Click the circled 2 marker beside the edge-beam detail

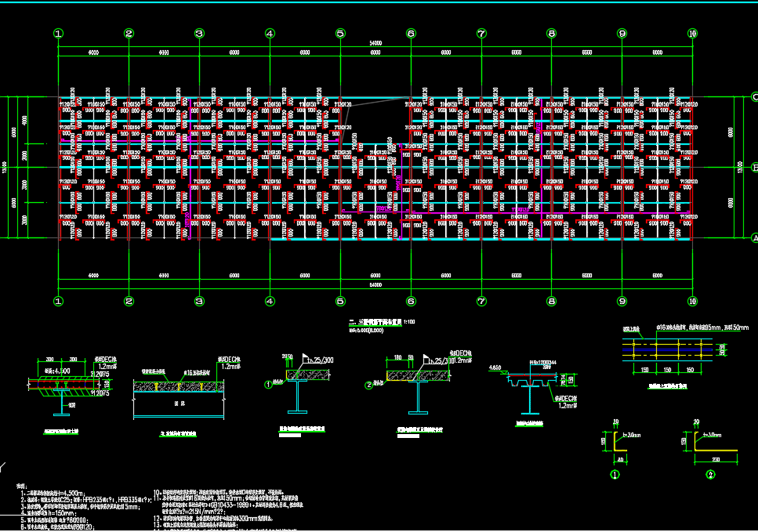(x=369, y=385)
